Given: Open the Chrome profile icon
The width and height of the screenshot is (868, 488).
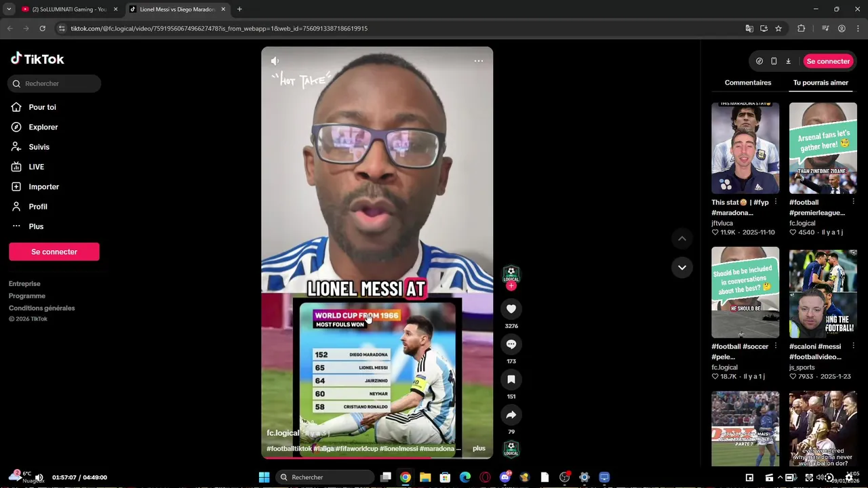Looking at the screenshot, I should 842,28.
